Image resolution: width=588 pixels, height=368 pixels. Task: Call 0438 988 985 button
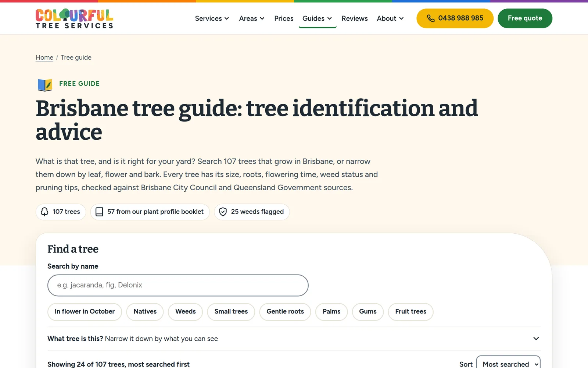(x=455, y=18)
